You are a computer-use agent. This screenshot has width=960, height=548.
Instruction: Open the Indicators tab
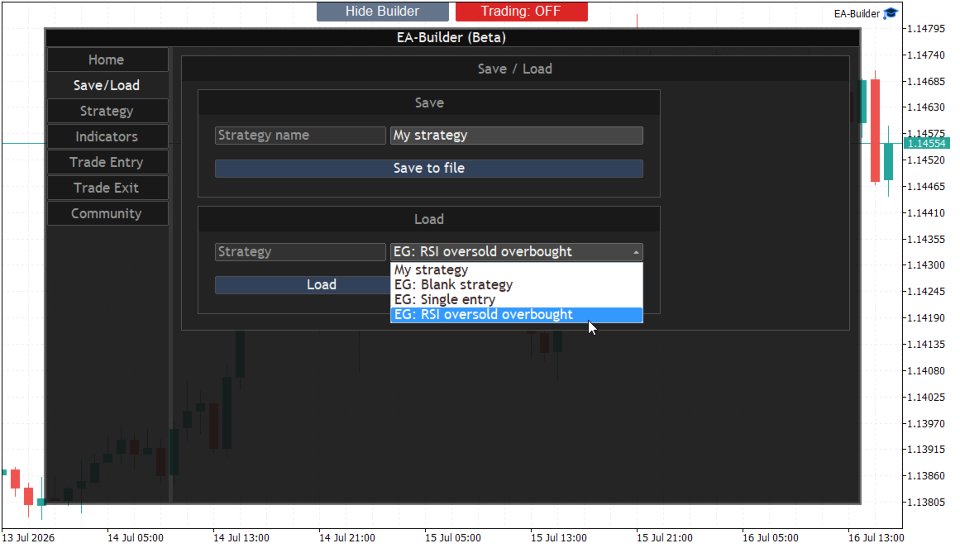coord(107,137)
